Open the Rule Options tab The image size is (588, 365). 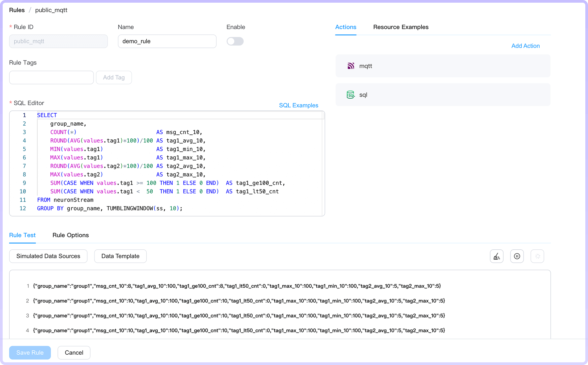[70, 235]
